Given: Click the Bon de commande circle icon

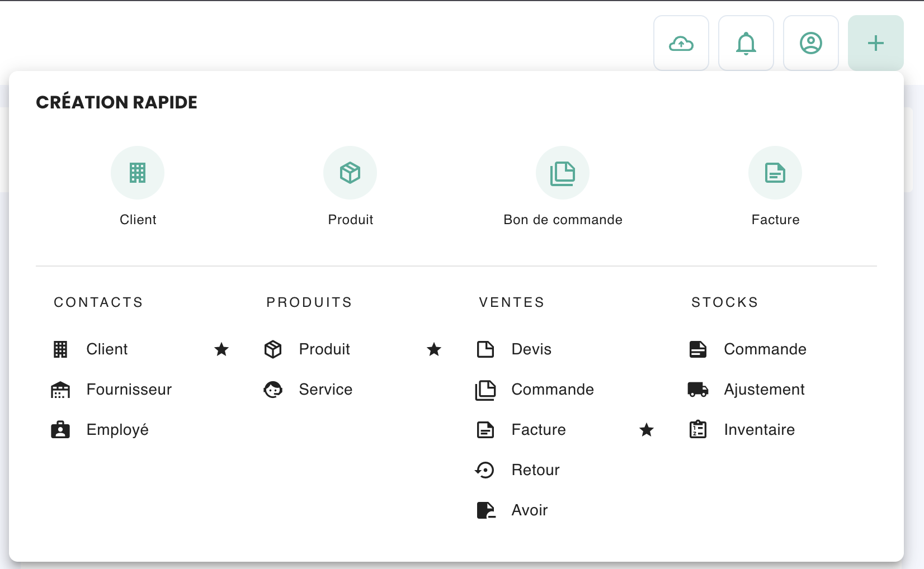Looking at the screenshot, I should coord(563,173).
